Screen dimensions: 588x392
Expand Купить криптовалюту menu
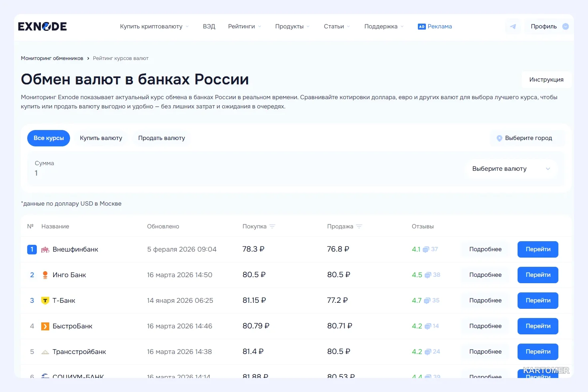(x=155, y=26)
